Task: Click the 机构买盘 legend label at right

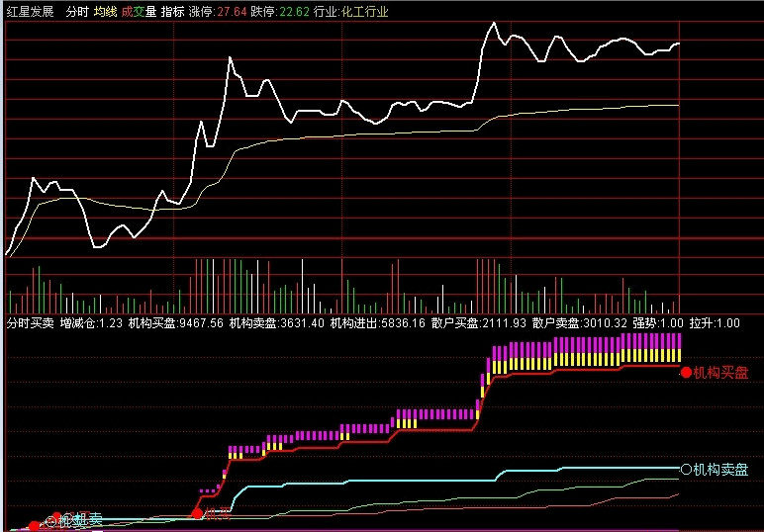Action: [x=720, y=373]
